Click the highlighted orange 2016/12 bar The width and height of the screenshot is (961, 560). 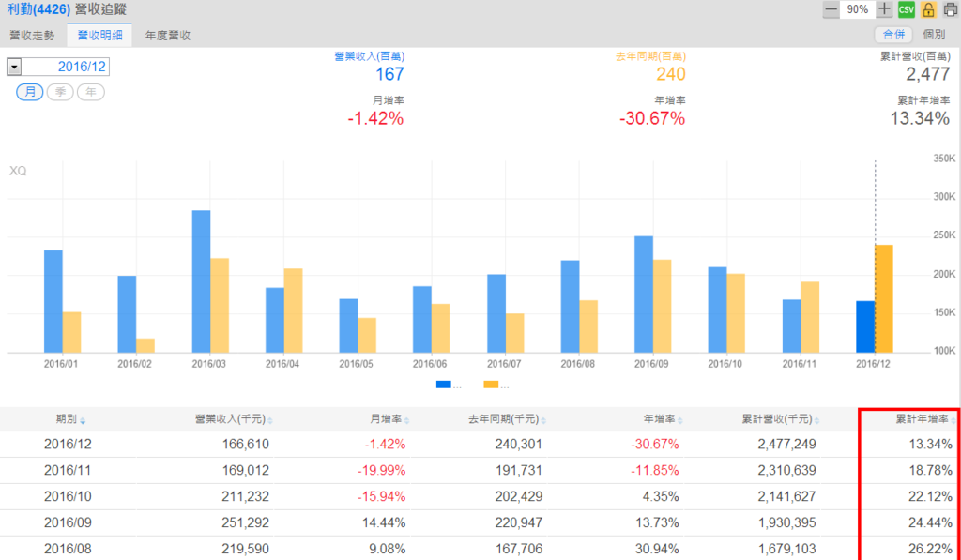(x=884, y=299)
